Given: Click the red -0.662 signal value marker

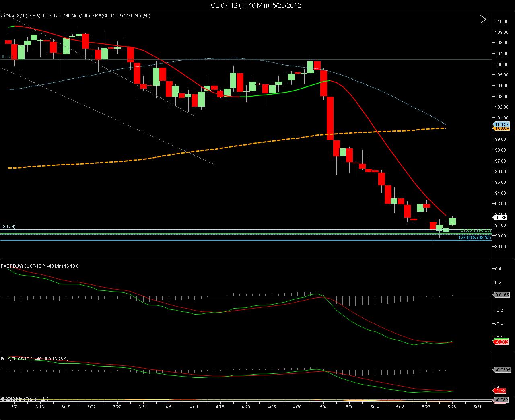Looking at the screenshot, I should (x=501, y=342).
